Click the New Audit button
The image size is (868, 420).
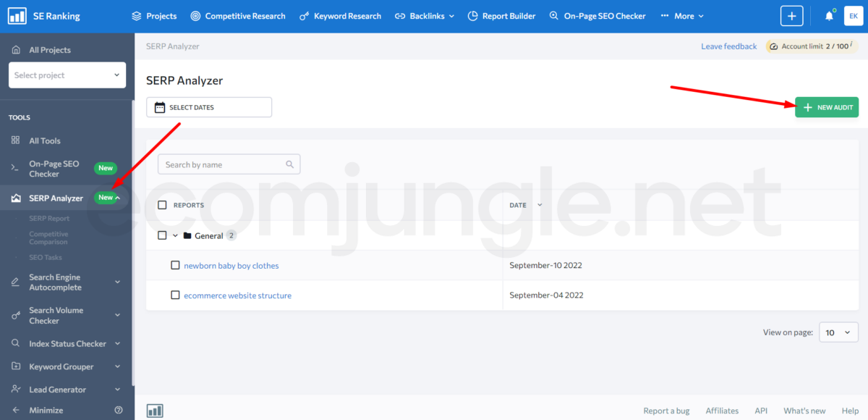(x=827, y=107)
